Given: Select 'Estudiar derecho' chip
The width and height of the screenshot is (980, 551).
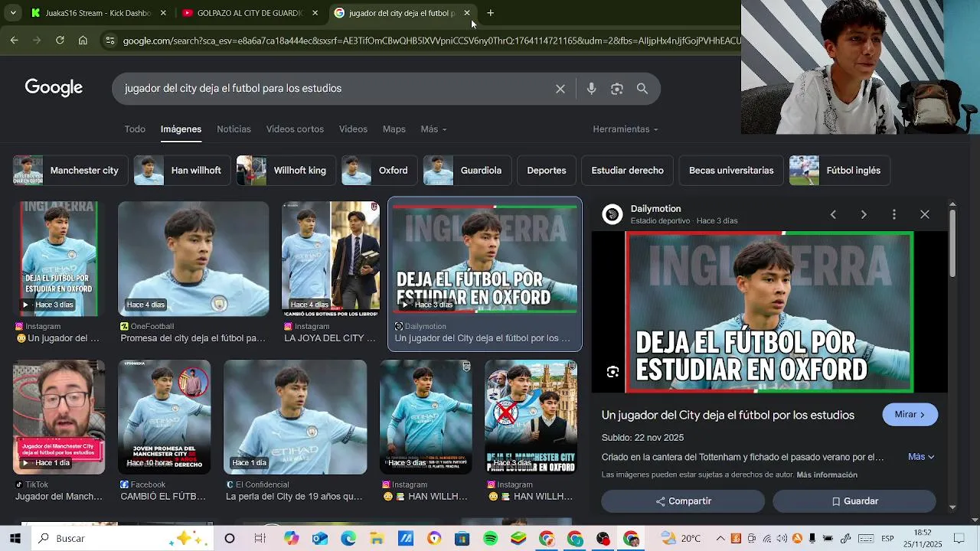Looking at the screenshot, I should 628,171.
